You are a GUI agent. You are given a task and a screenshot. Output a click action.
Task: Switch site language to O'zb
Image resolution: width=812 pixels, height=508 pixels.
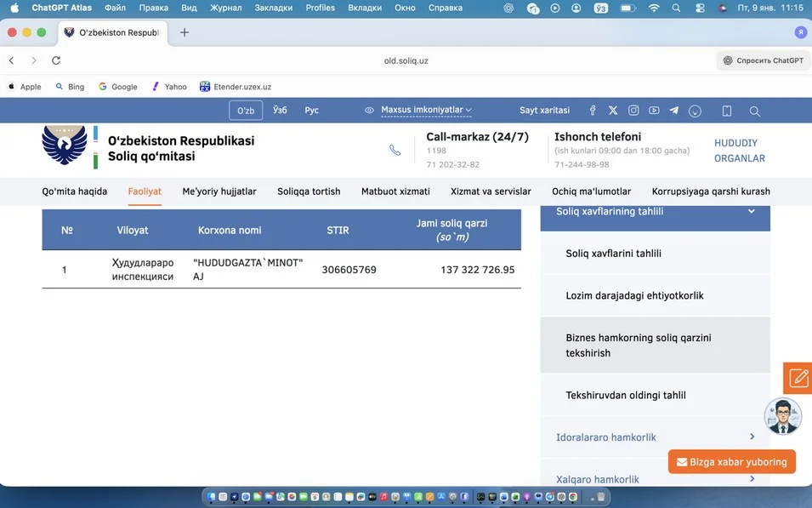(246, 111)
